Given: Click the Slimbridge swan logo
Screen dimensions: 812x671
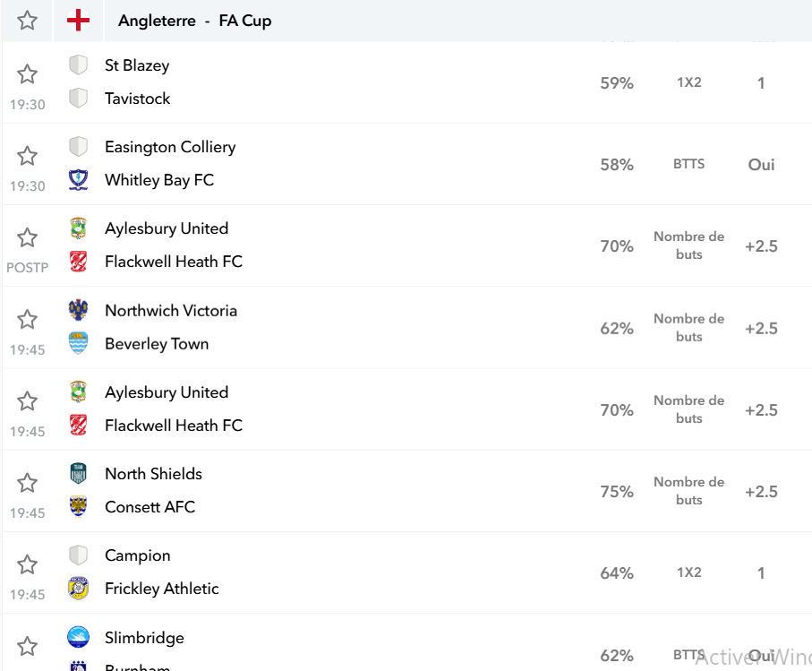Looking at the screenshot, I should (78, 637).
